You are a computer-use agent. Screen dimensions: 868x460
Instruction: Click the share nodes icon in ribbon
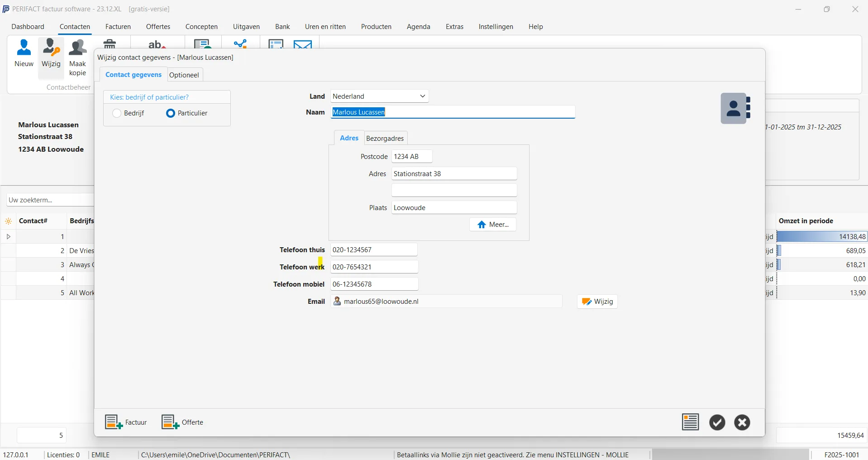click(241, 44)
